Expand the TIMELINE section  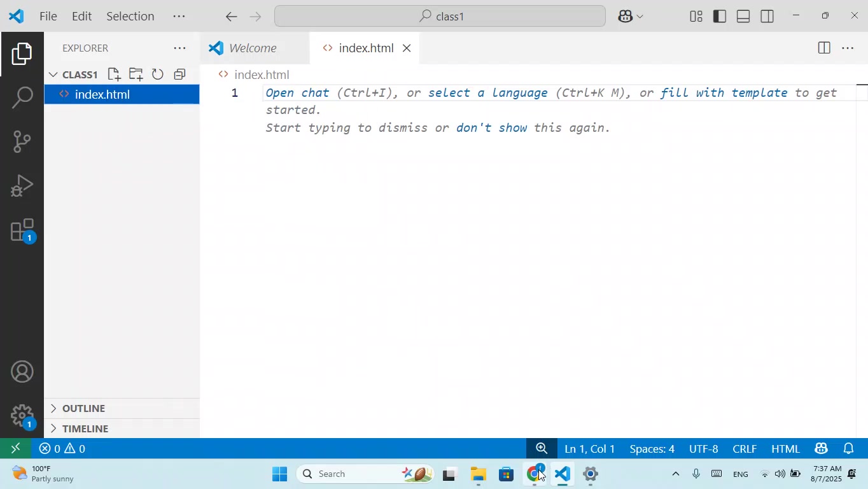coord(122,429)
